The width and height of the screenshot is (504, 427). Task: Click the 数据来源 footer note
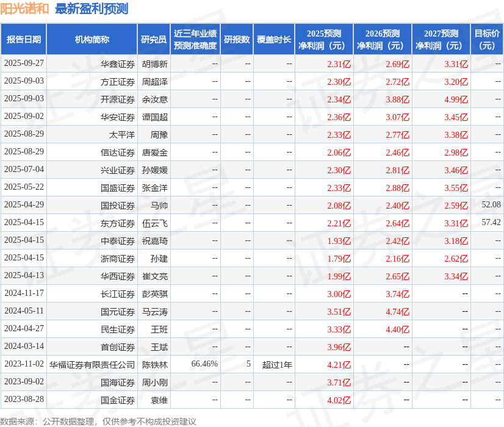point(98,422)
